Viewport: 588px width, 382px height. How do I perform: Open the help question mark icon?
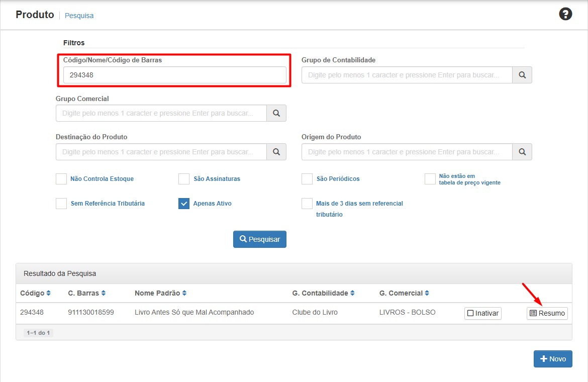(565, 14)
